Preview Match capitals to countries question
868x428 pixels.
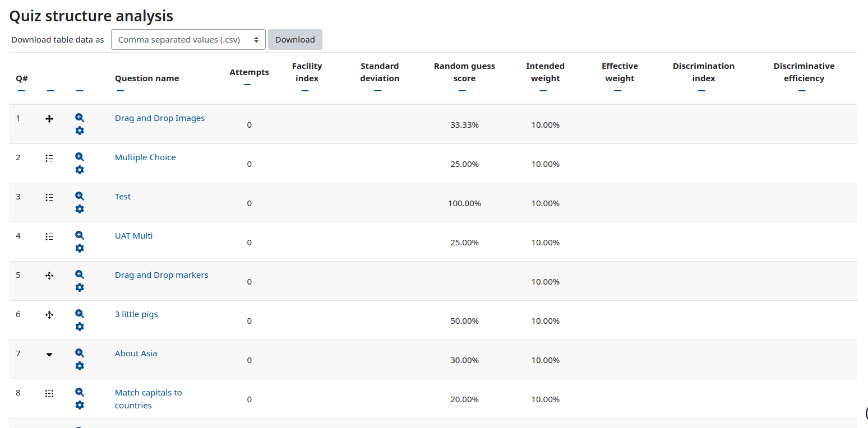pyautogui.click(x=80, y=392)
